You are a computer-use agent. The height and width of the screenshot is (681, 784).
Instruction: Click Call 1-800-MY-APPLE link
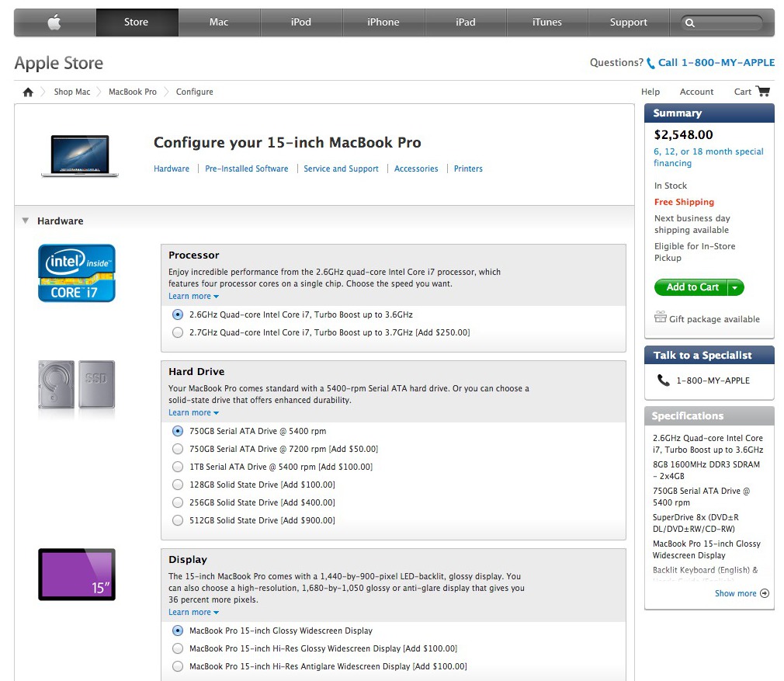[x=716, y=63]
